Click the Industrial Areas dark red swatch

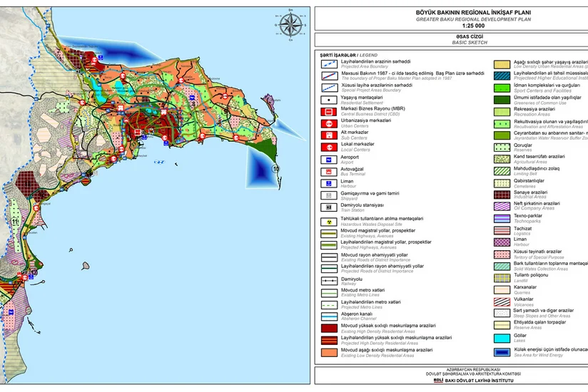coord(502,195)
